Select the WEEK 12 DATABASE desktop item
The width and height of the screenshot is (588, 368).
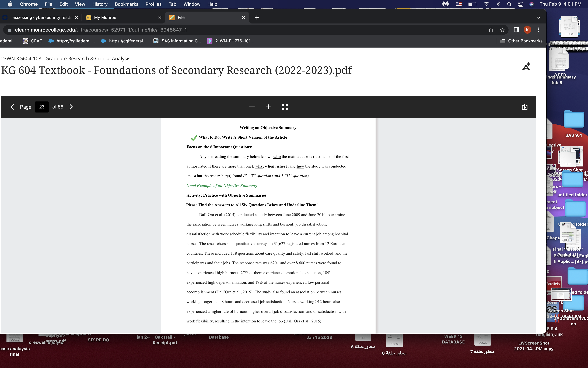453,339
